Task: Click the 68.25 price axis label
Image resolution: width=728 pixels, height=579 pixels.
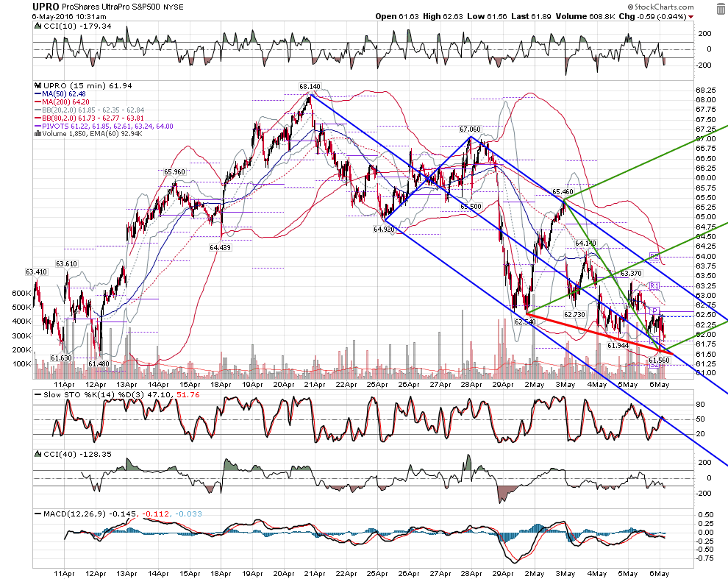Action: pos(706,90)
